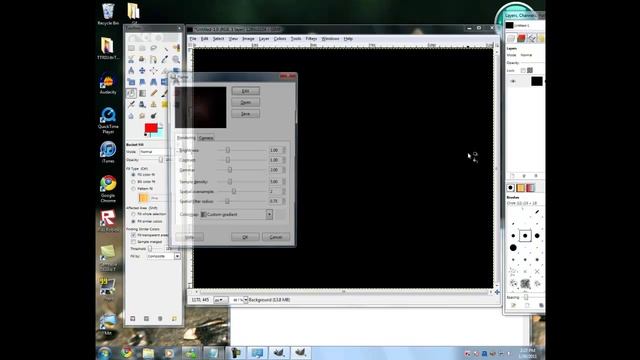The height and width of the screenshot is (360, 640).
Task: Open the Fill by Composite dropdown
Action: (x=163, y=256)
